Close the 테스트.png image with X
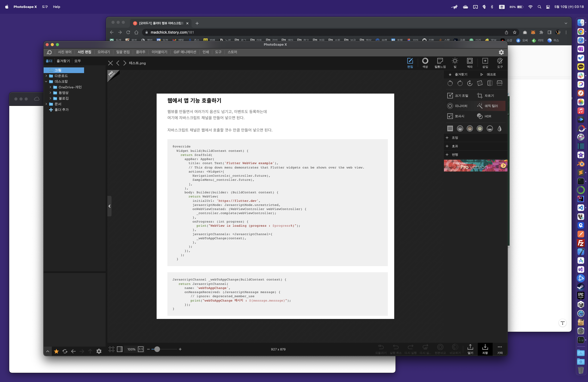588x382 pixels. (110, 63)
